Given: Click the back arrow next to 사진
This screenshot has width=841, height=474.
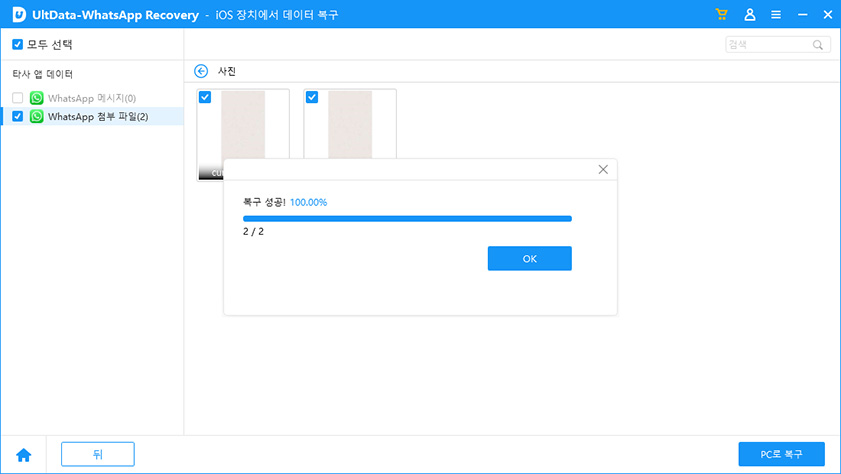Looking at the screenshot, I should coord(201,71).
